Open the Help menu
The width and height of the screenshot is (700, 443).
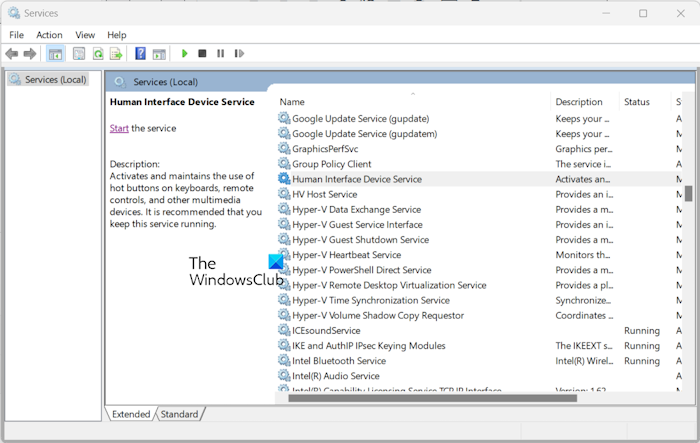[117, 35]
